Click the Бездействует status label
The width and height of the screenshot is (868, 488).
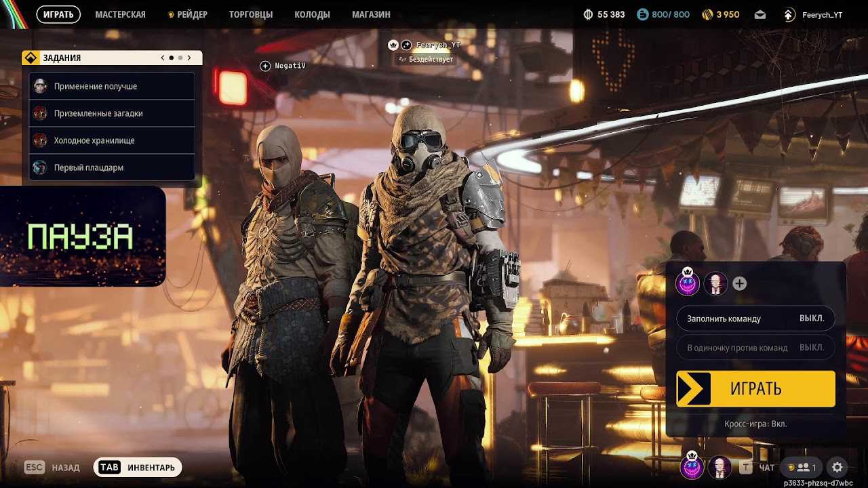[x=426, y=60]
